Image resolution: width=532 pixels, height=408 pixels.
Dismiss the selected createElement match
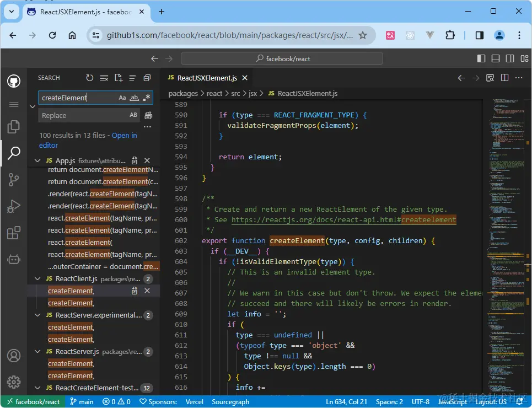[147, 291]
